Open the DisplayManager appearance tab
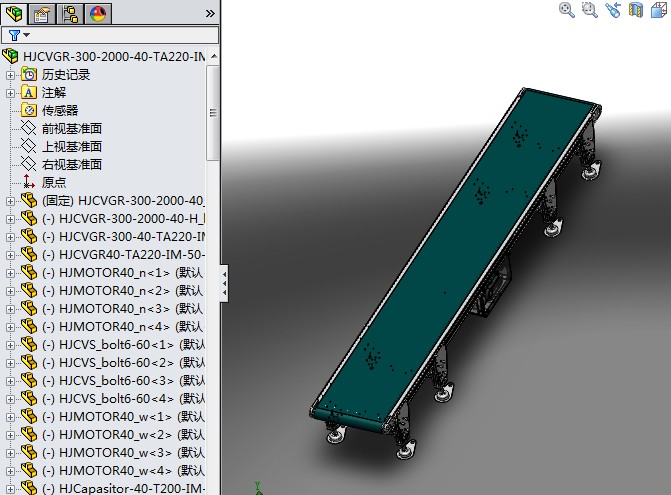This screenshot has height=495, width=671. 98,14
